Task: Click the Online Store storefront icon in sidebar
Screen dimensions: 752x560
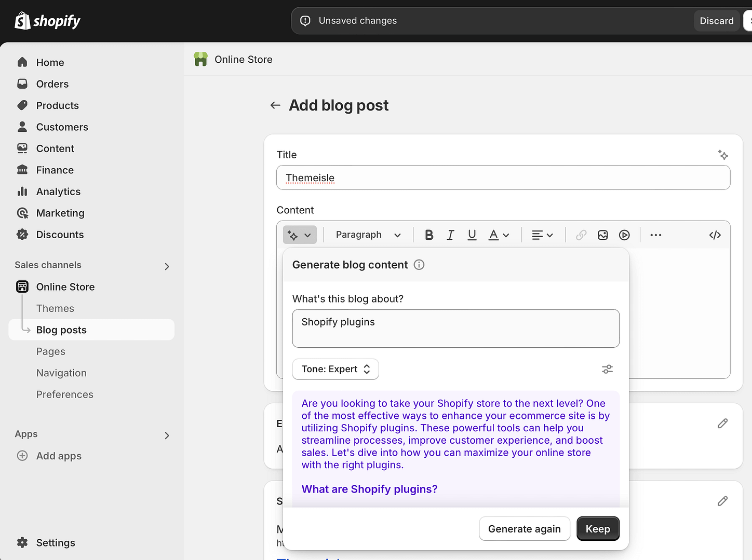Action: pyautogui.click(x=22, y=287)
